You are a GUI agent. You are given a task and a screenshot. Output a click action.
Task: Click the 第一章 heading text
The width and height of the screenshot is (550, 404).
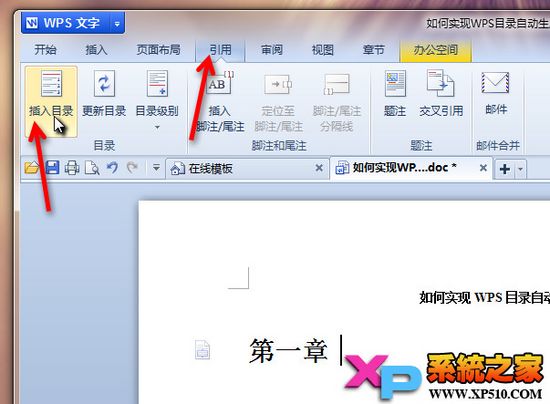click(288, 351)
